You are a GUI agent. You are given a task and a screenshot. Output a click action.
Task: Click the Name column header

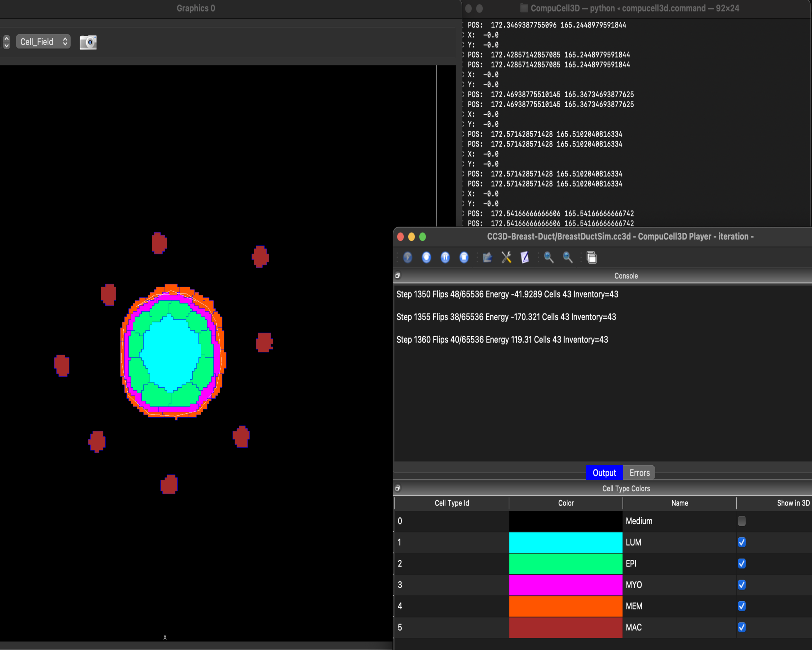click(679, 503)
